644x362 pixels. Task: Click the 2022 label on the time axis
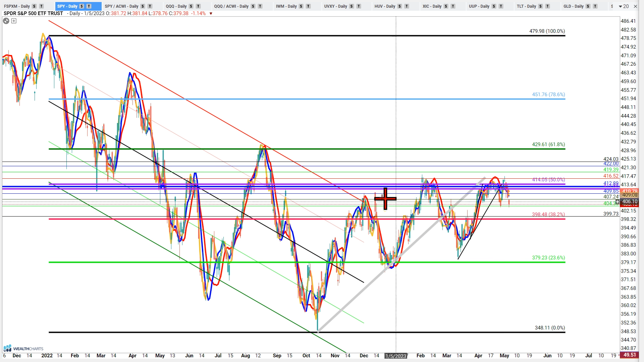[x=47, y=356]
